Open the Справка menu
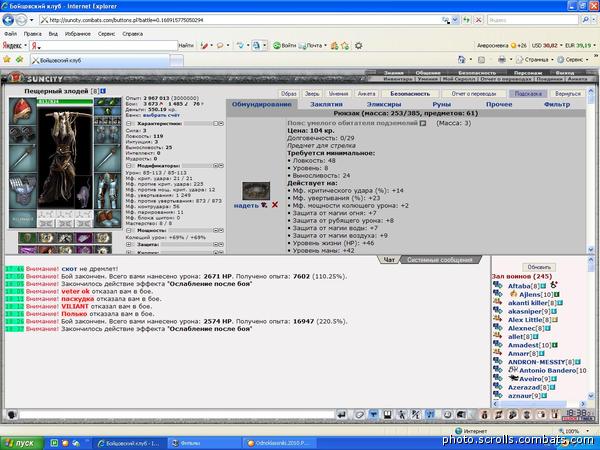This screenshot has width=600, height=450. pos(132,34)
